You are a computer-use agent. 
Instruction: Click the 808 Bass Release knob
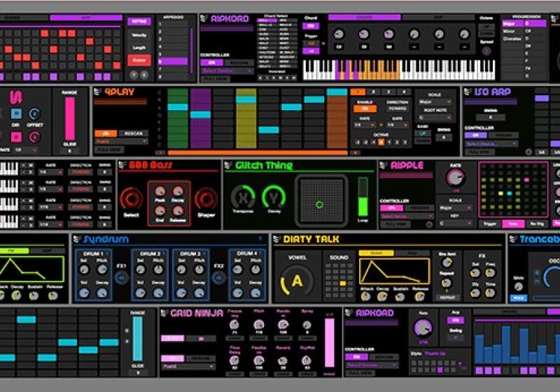[x=178, y=211]
